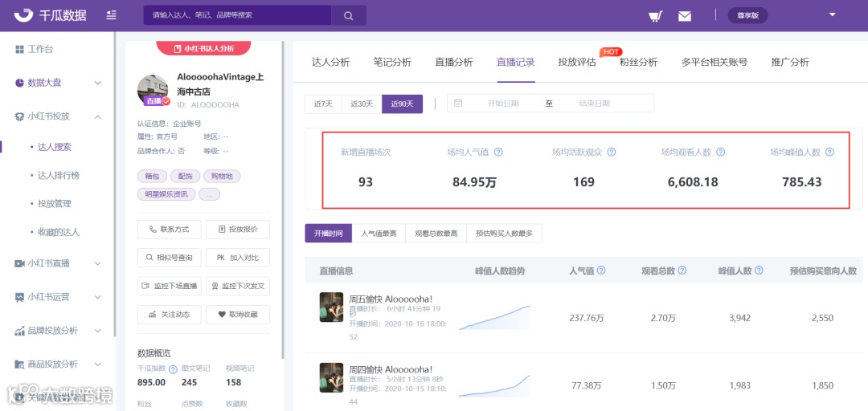Select the 近90天 date range
This screenshot has height=411, width=868.
tap(403, 104)
